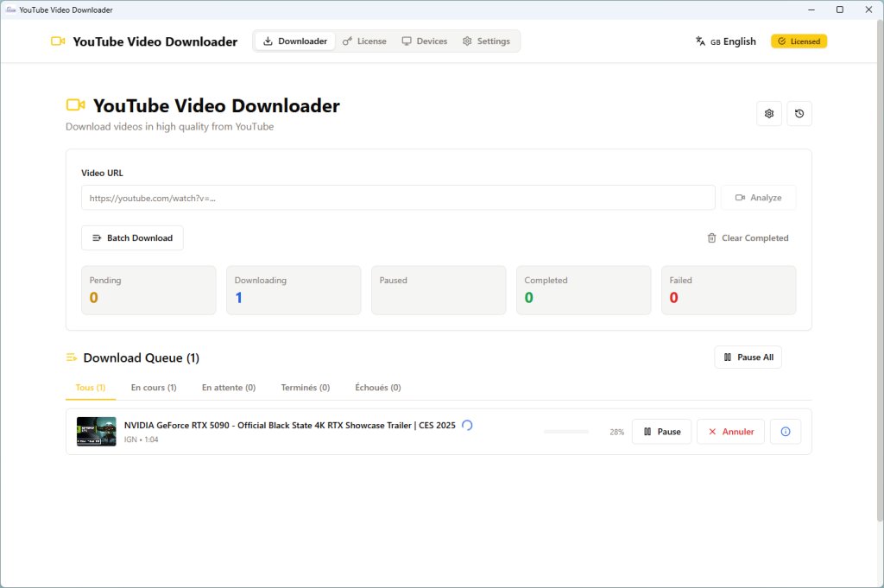The width and height of the screenshot is (884, 588).
Task: Pause the NVIDIA RTX 5090 trailer download
Action: 661,431
